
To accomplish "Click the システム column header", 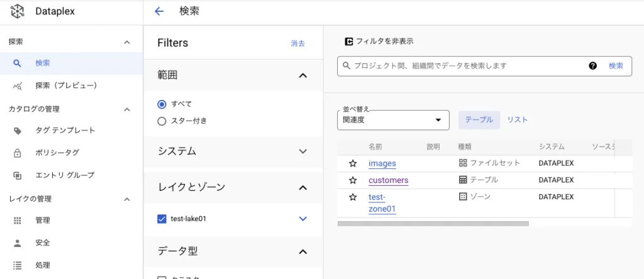I will point(552,147).
